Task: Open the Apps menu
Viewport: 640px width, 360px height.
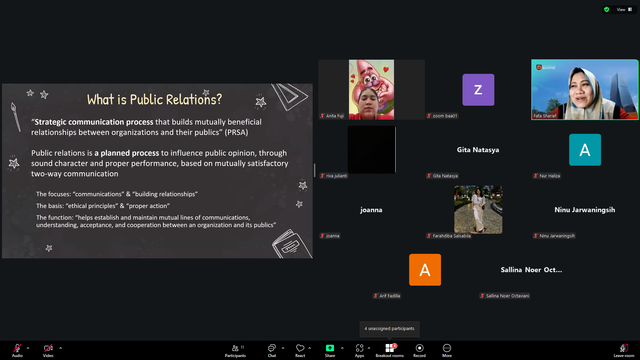Action: coord(359,350)
